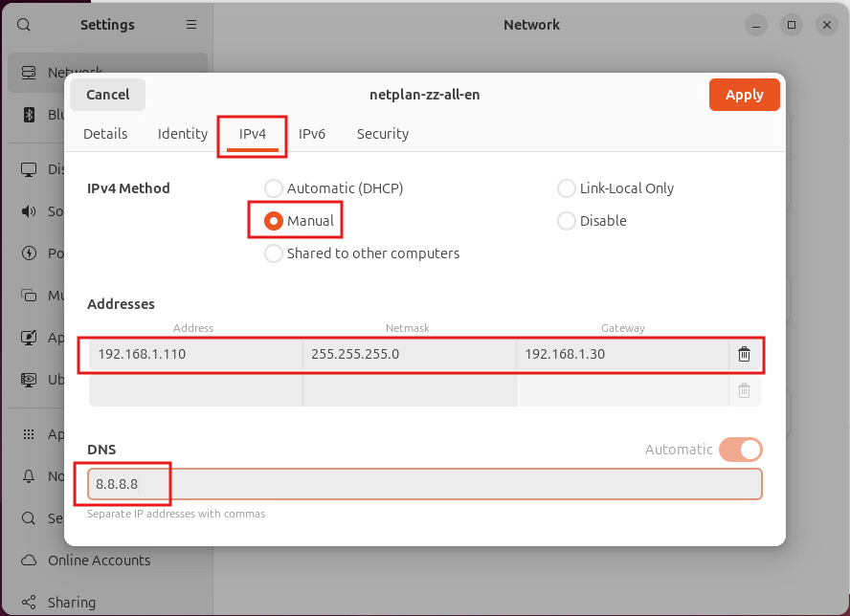Open Sharing settings in sidebar
This screenshot has width=850, height=616.
pos(107,602)
